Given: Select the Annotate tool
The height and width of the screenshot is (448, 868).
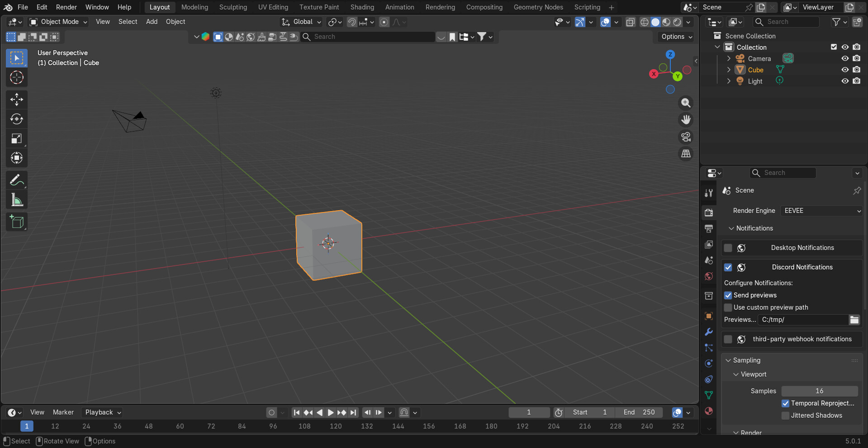Looking at the screenshot, I should pos(17,180).
